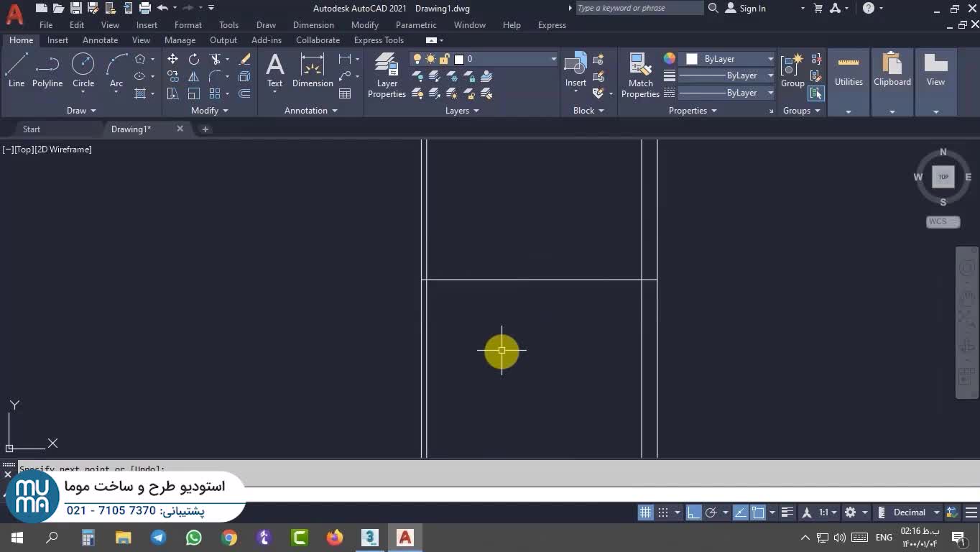Open the layer name dropdown list
980x552 pixels.
tap(553, 59)
